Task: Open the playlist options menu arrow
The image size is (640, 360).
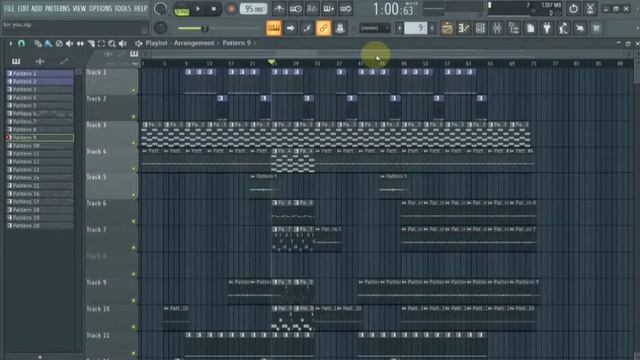Action: click(11, 43)
